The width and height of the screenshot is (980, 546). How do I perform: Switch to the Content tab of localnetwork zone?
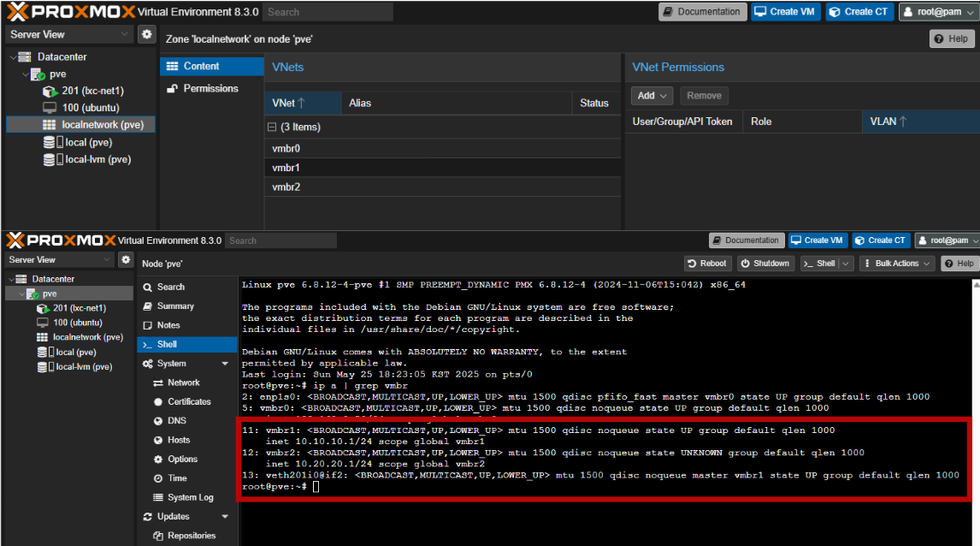[212, 66]
